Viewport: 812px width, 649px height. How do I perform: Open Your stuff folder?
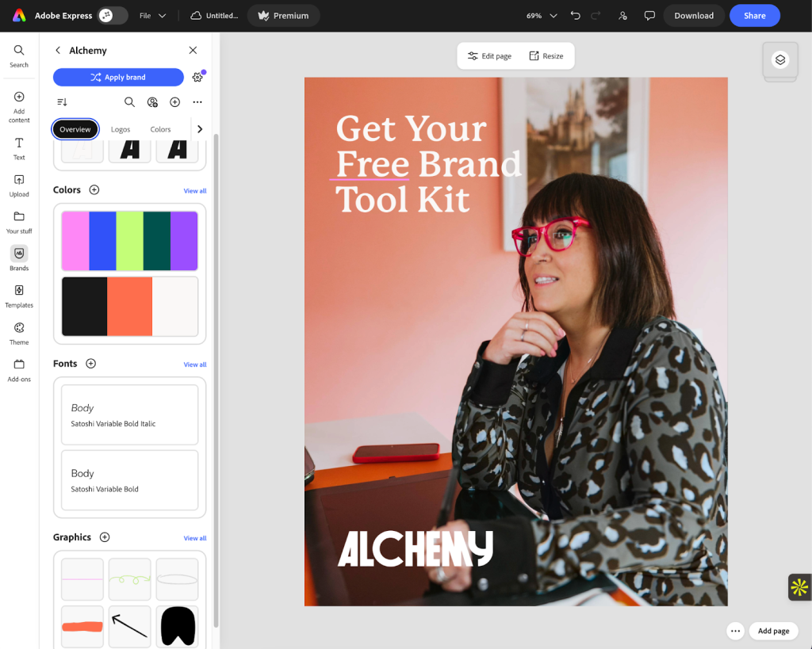tap(19, 223)
